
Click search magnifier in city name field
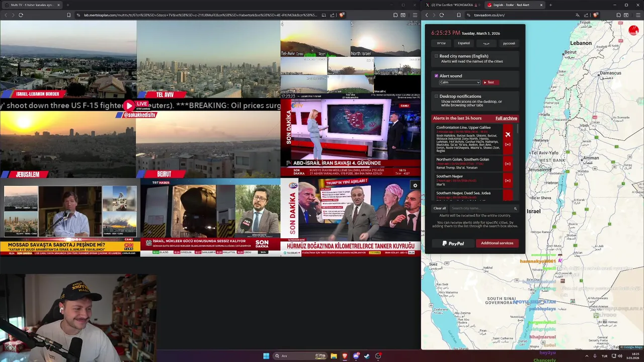[x=515, y=208]
